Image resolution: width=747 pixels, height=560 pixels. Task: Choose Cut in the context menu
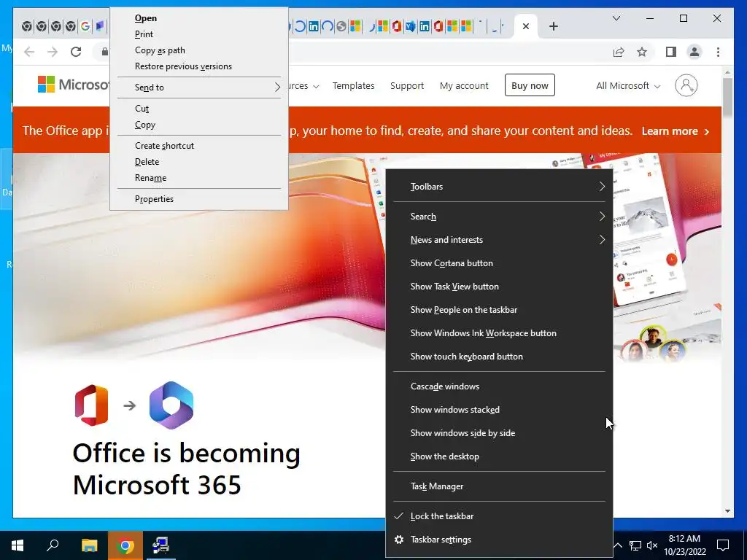198,109
